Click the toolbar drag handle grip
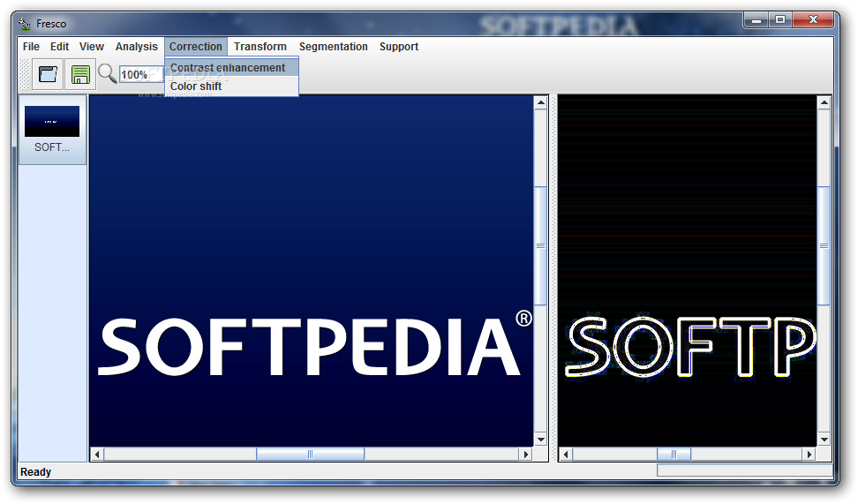 coord(25,74)
